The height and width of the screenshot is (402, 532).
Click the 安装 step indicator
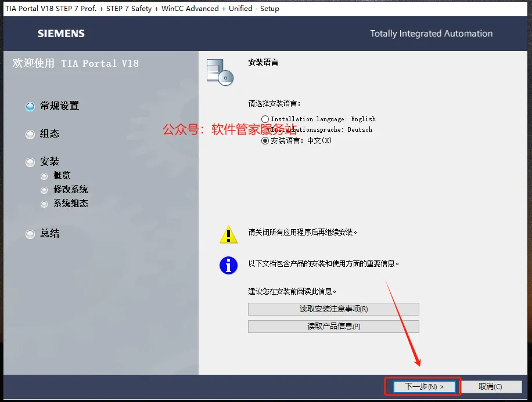coord(30,162)
